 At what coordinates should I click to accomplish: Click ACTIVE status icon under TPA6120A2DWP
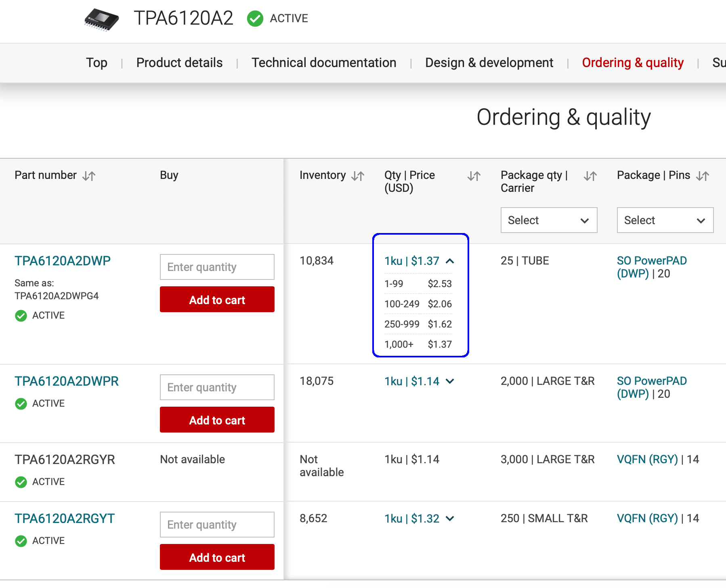tap(21, 315)
